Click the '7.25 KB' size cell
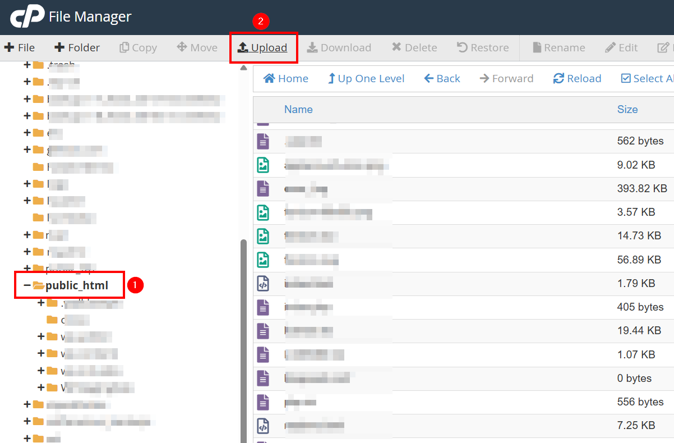This screenshot has width=674, height=443. coord(636,426)
